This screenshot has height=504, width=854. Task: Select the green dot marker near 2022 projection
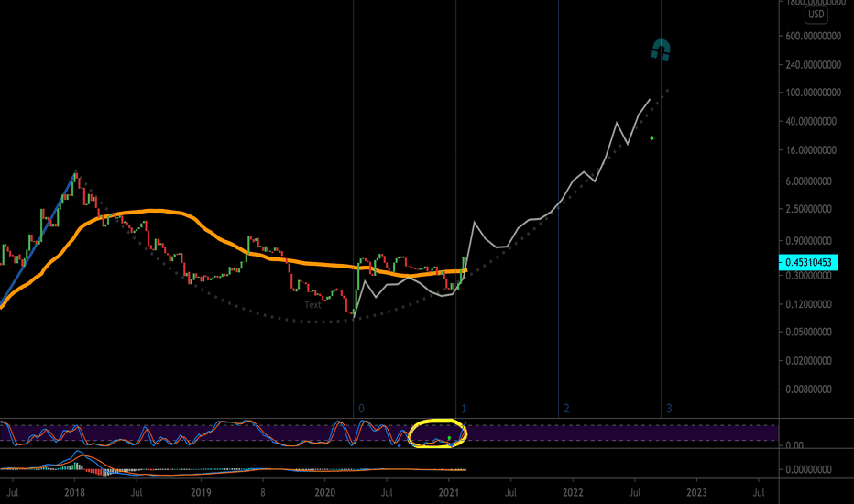651,138
